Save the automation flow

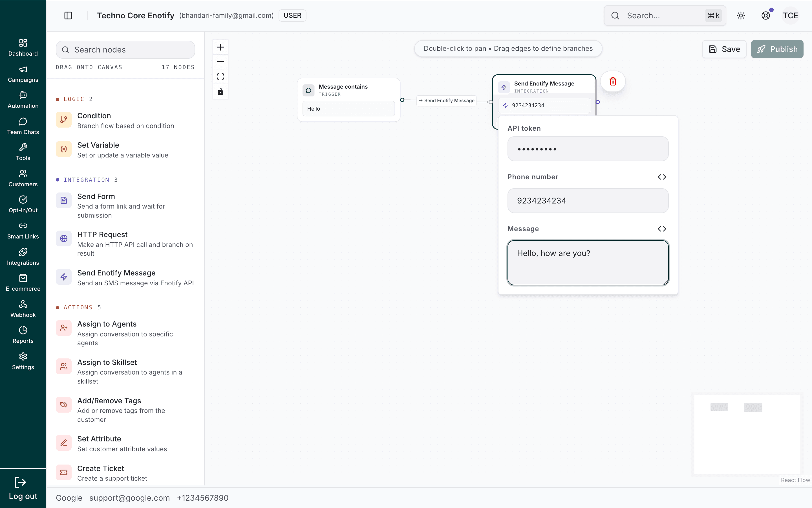724,49
